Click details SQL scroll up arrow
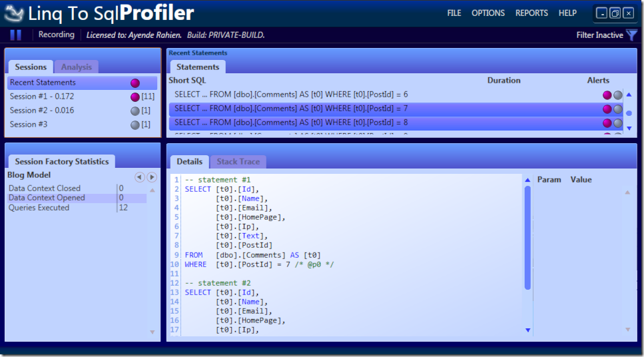Image resolution: width=644 pixels, height=357 pixels. pyautogui.click(x=527, y=180)
